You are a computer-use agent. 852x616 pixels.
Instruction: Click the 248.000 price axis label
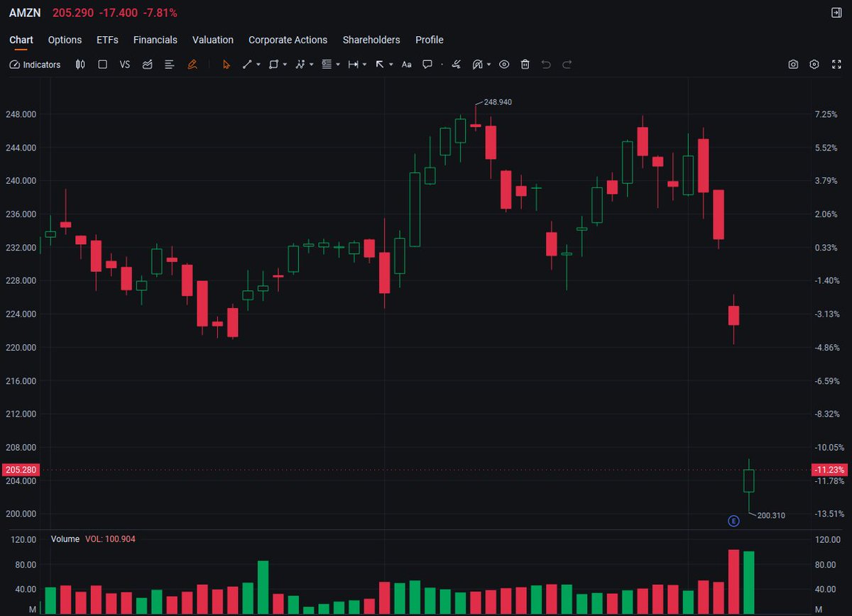coord(21,114)
